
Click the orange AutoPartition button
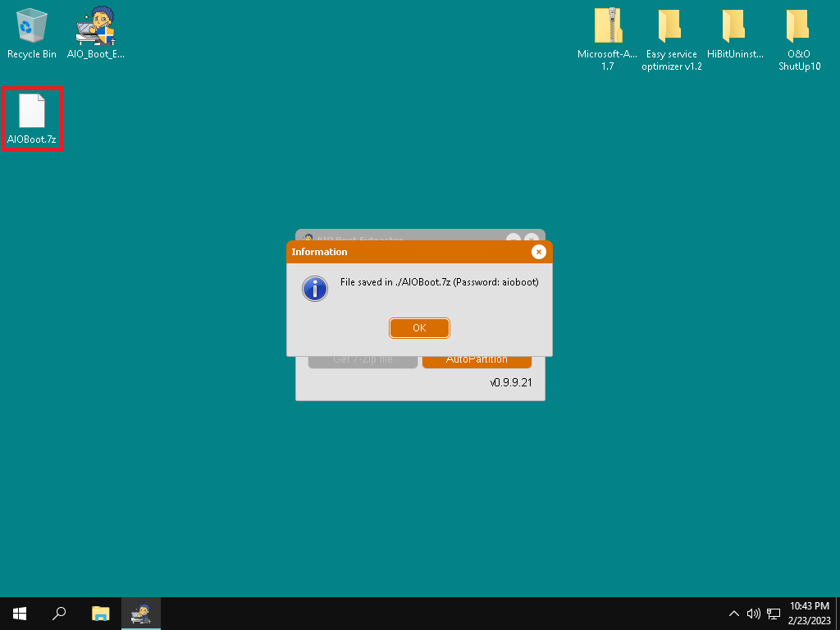click(477, 360)
